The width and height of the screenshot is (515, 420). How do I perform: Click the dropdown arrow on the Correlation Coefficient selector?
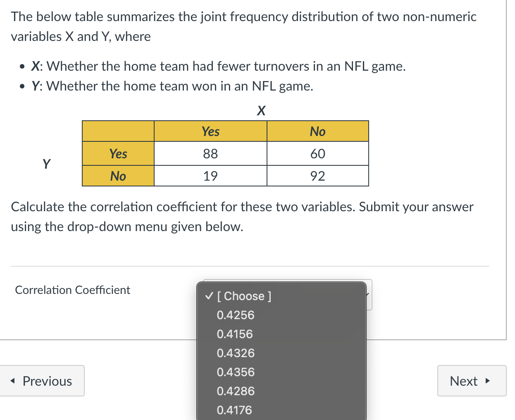point(367,294)
